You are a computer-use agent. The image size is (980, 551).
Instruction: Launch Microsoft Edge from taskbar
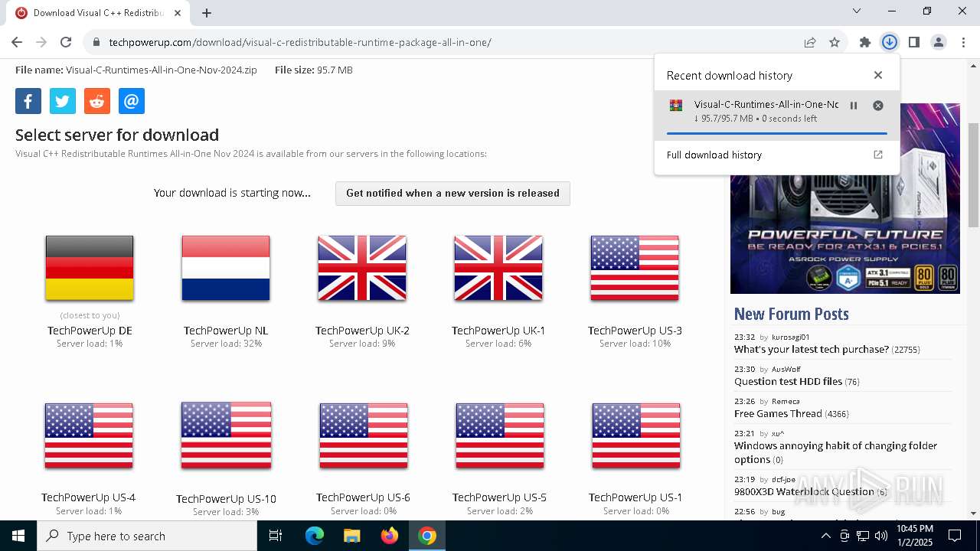click(x=315, y=536)
